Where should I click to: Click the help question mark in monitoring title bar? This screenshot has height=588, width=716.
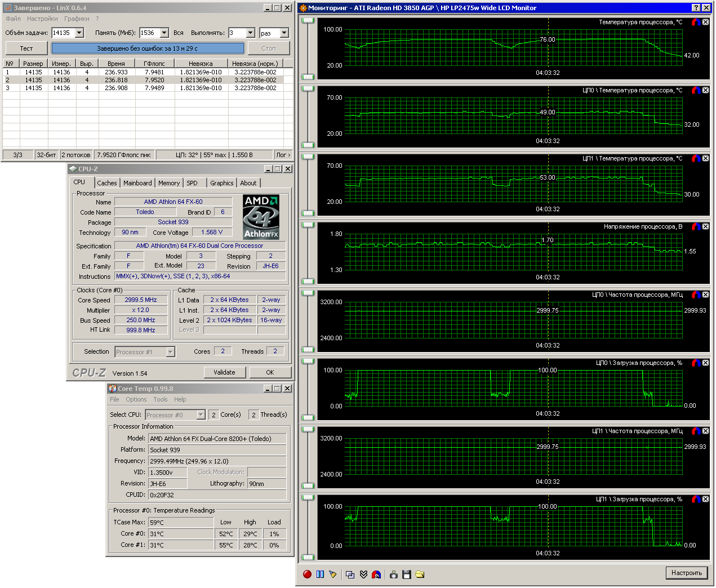click(x=696, y=8)
